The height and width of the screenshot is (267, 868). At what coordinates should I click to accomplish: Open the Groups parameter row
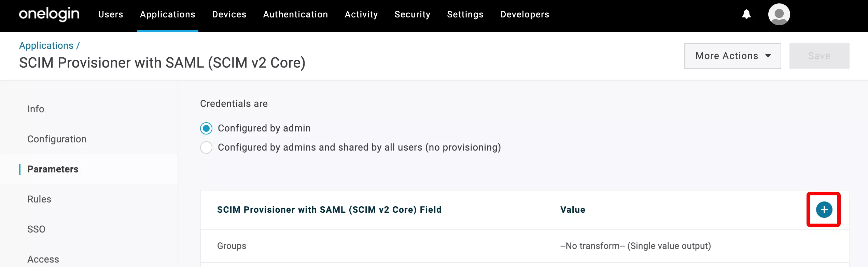coord(524,246)
